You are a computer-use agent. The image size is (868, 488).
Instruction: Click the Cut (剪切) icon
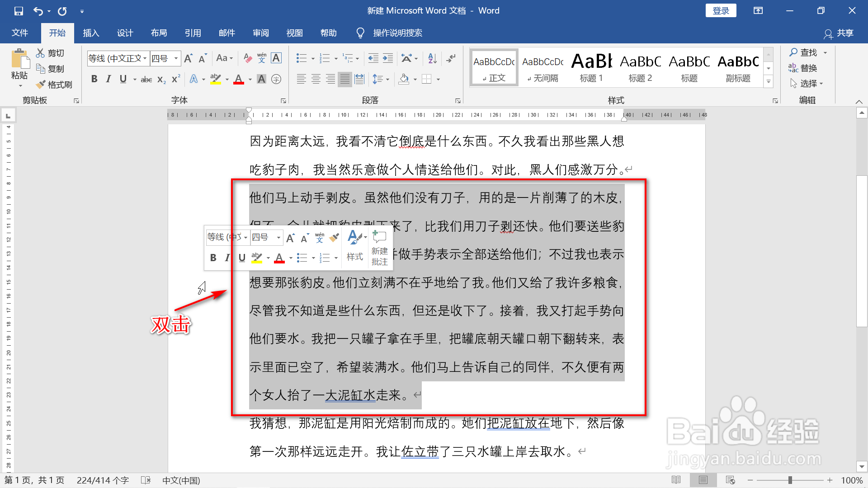(x=51, y=52)
